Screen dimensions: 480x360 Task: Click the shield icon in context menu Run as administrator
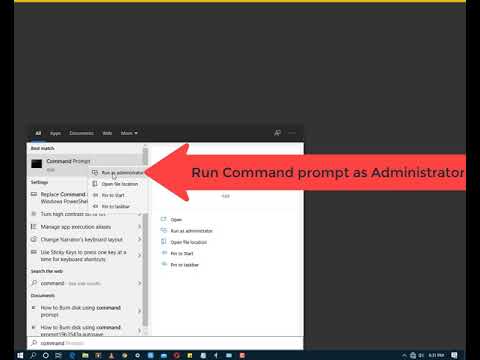pyautogui.click(x=95, y=172)
